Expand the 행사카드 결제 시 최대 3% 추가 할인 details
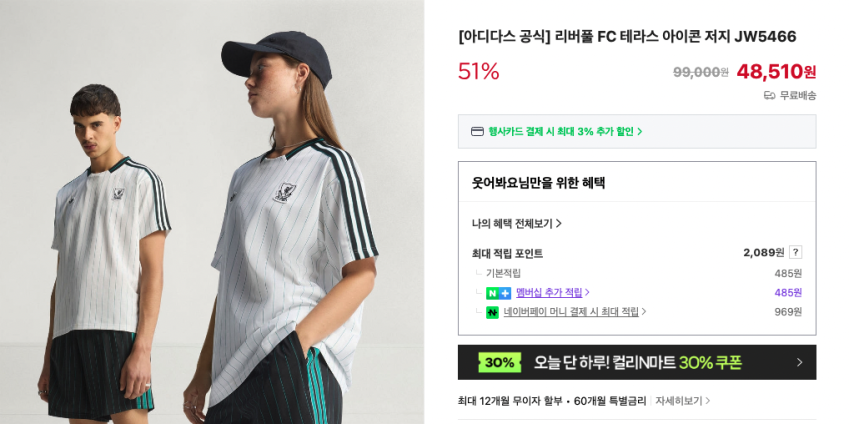Image resolution: width=849 pixels, height=424 pixels. click(x=565, y=132)
